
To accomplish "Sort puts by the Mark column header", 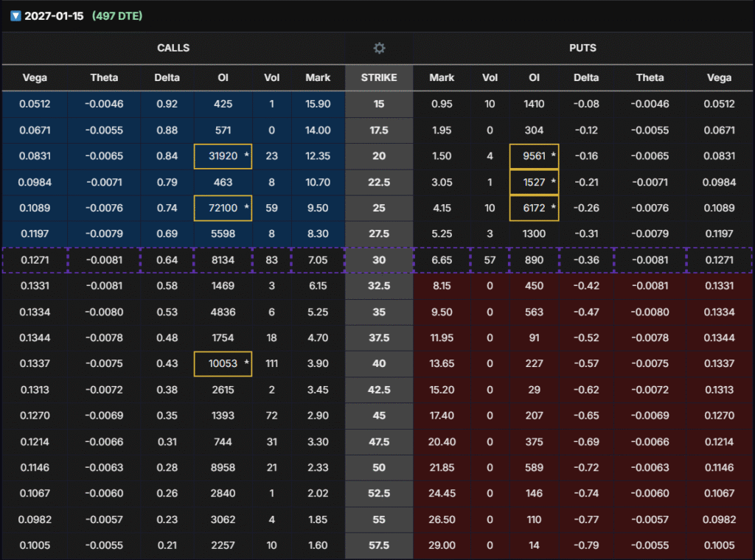I will click(442, 77).
